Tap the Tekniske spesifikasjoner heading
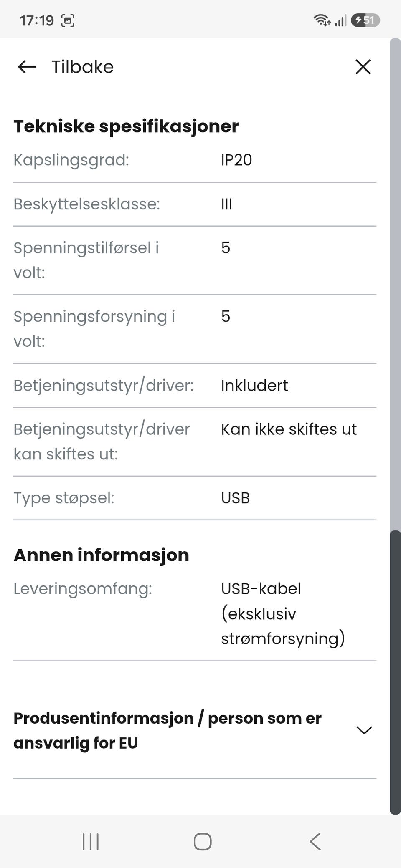This screenshot has height=868, width=401. click(x=126, y=126)
